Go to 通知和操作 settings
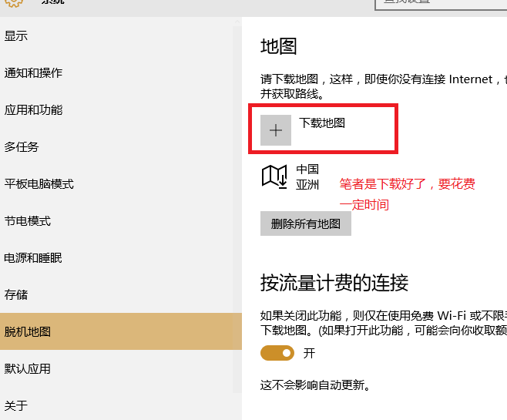Image resolution: width=507 pixels, height=420 pixels. click(33, 73)
